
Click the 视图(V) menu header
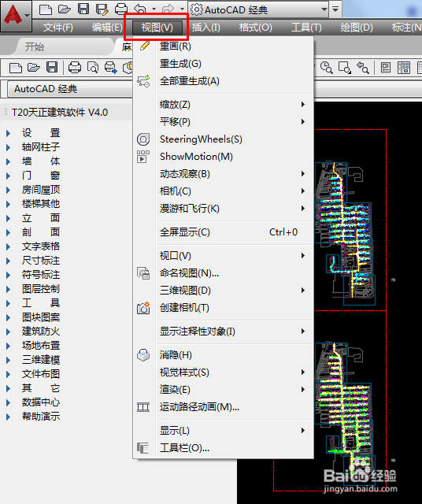click(157, 28)
